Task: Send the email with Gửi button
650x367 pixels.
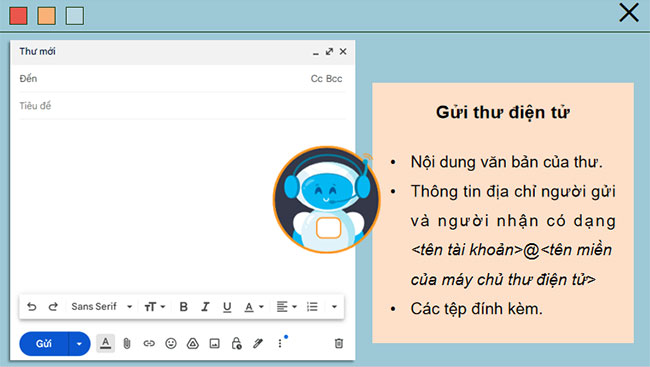Action: 44,344
